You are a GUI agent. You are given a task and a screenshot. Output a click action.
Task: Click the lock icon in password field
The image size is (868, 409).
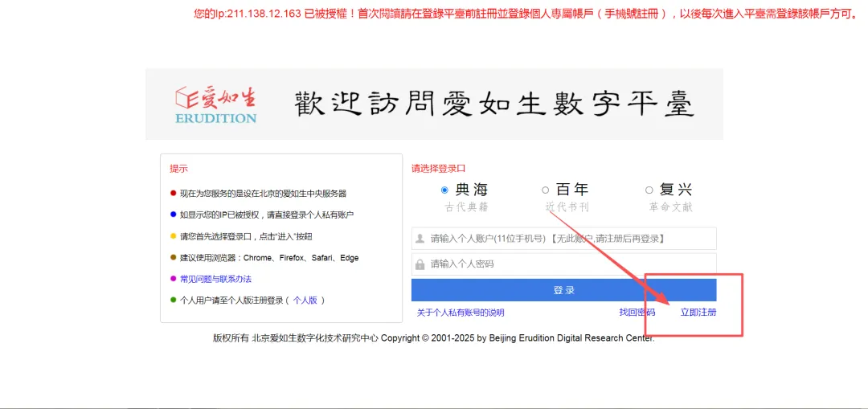(x=420, y=264)
